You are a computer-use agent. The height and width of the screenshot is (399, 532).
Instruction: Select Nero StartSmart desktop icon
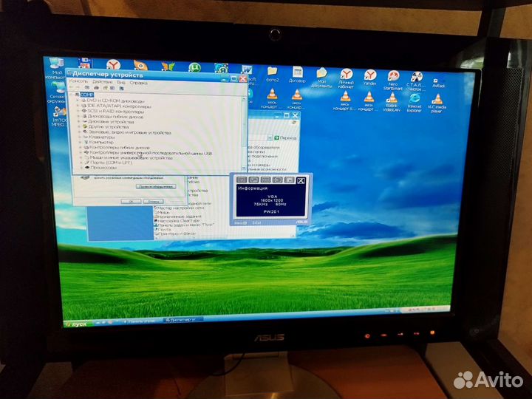coord(393,81)
